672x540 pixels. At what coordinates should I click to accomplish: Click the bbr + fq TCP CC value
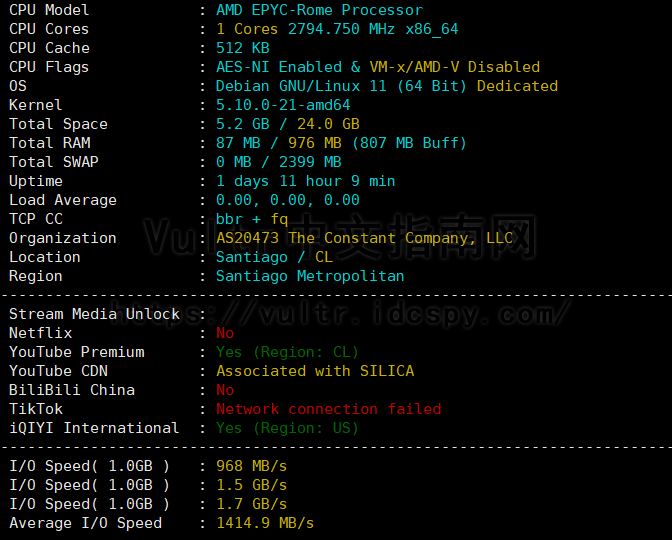(252, 219)
